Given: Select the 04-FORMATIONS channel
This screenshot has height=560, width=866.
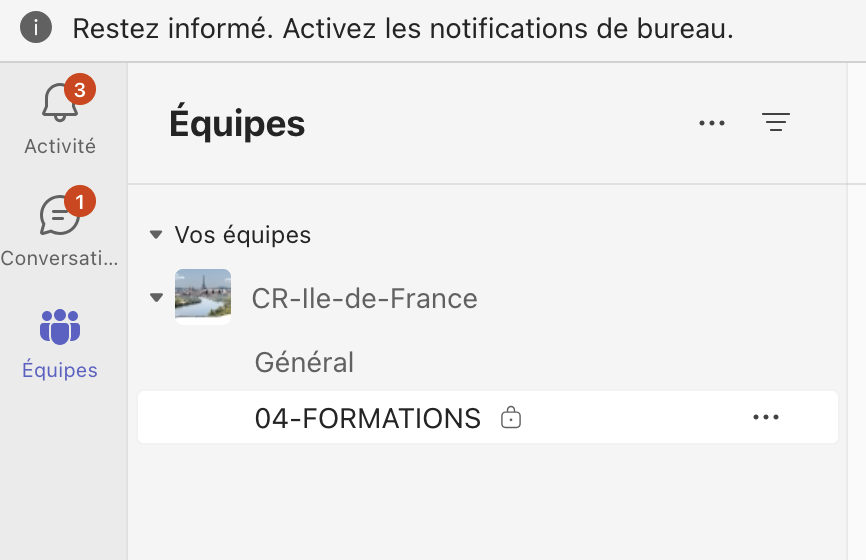Looking at the screenshot, I should (x=488, y=417).
